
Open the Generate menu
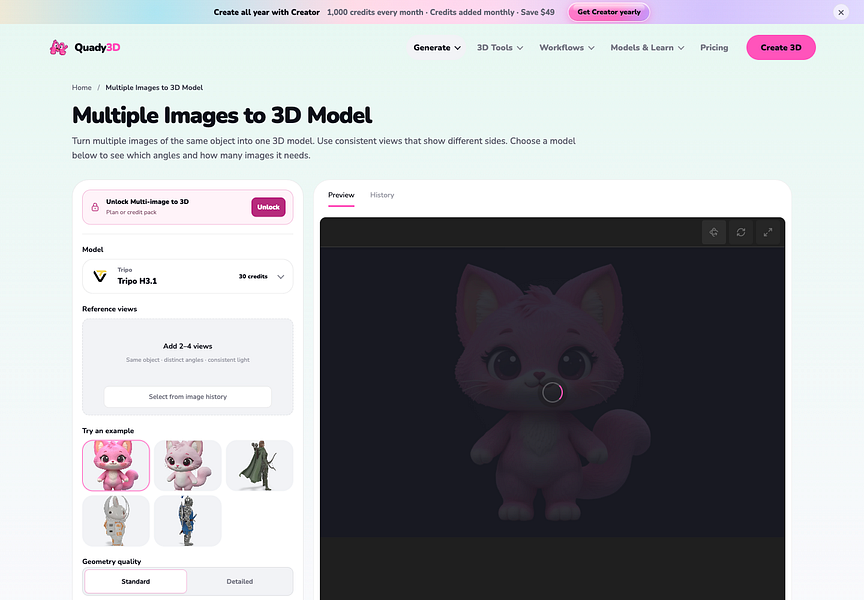437,47
